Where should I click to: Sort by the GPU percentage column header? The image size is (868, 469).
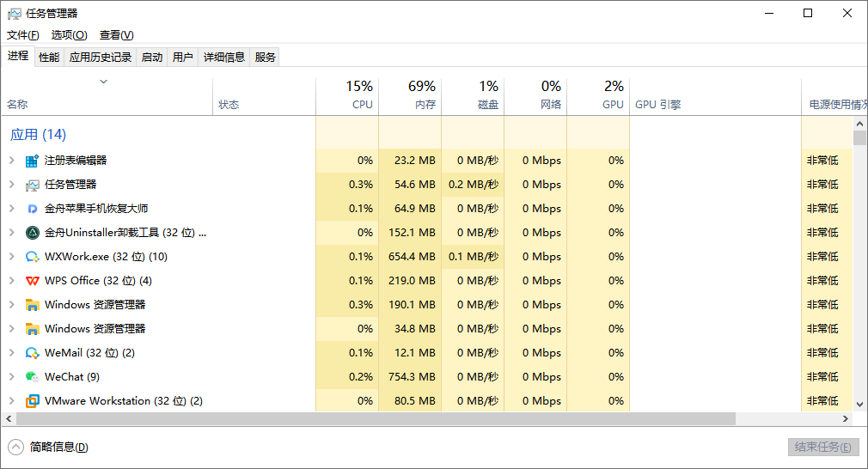point(598,97)
